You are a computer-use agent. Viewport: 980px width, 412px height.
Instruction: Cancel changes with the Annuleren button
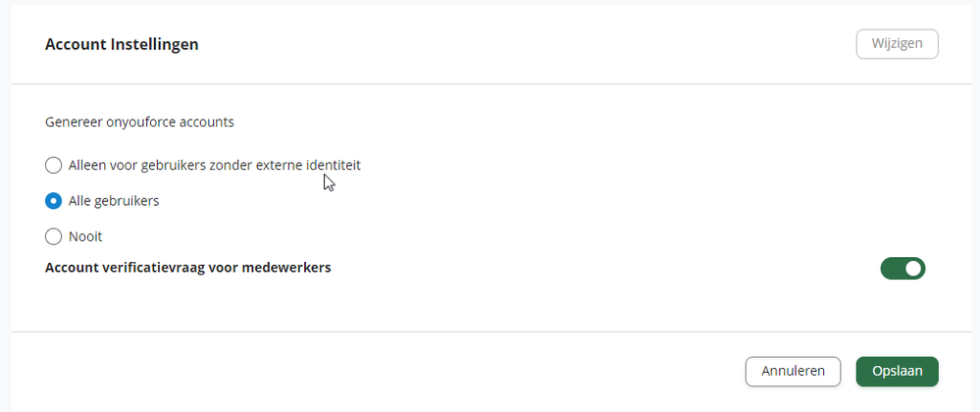(x=793, y=372)
